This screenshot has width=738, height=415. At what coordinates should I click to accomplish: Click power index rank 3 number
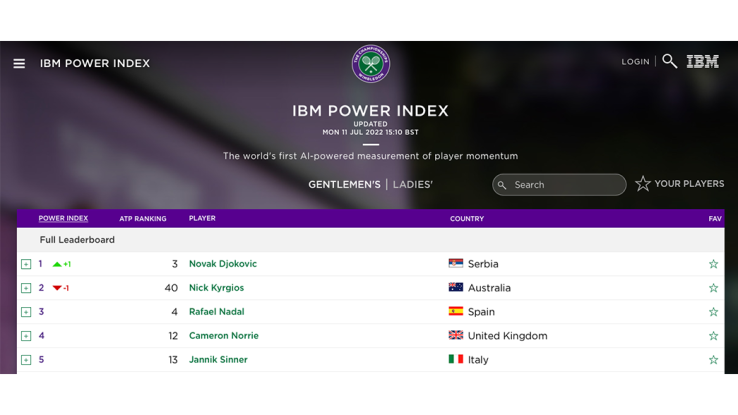tap(41, 311)
